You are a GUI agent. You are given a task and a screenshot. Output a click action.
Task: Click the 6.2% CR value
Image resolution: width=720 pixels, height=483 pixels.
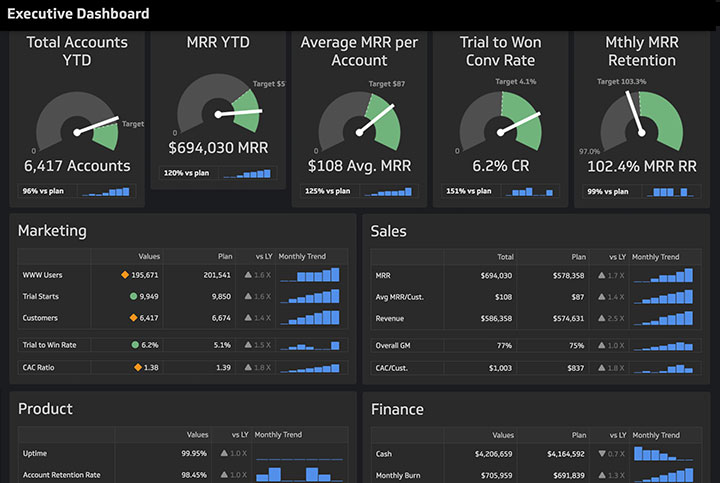click(501, 166)
